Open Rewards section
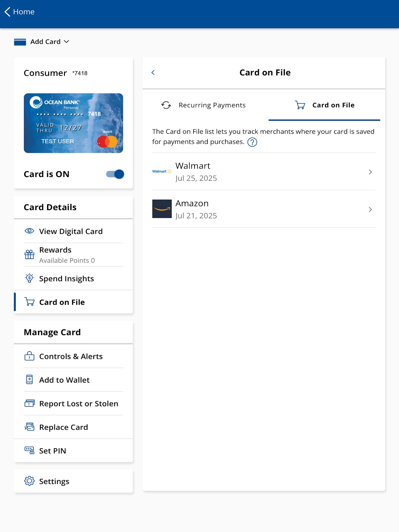 73,255
